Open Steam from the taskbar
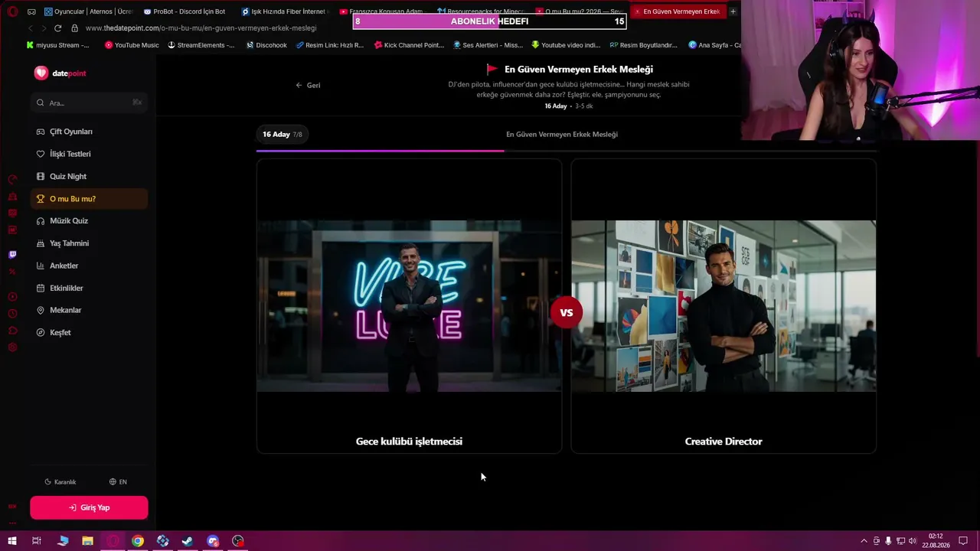The width and height of the screenshot is (980, 551). (x=188, y=541)
